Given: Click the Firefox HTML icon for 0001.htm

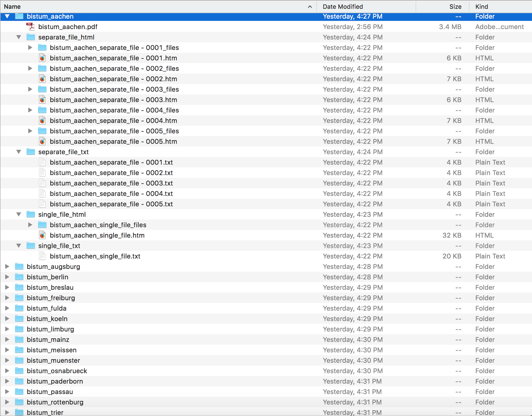Looking at the screenshot, I should point(42,58).
